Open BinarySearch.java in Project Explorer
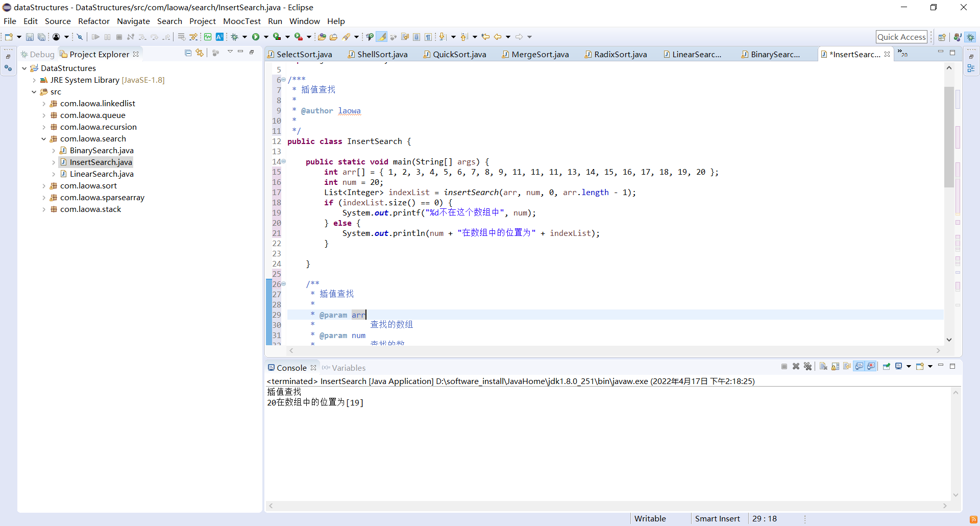980x526 pixels. [102, 151]
